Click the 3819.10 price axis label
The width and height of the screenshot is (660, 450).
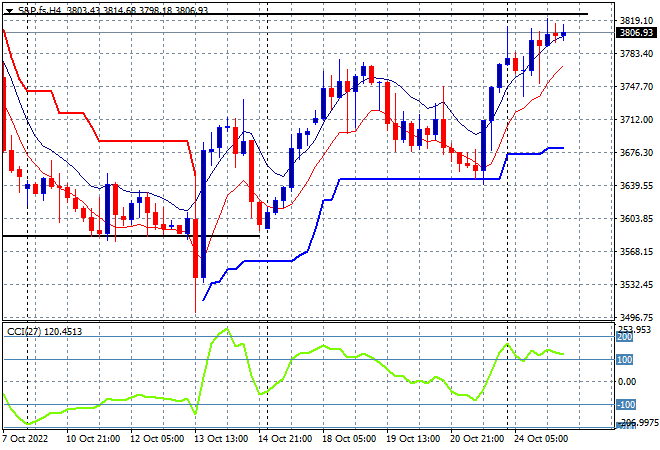[636, 21]
